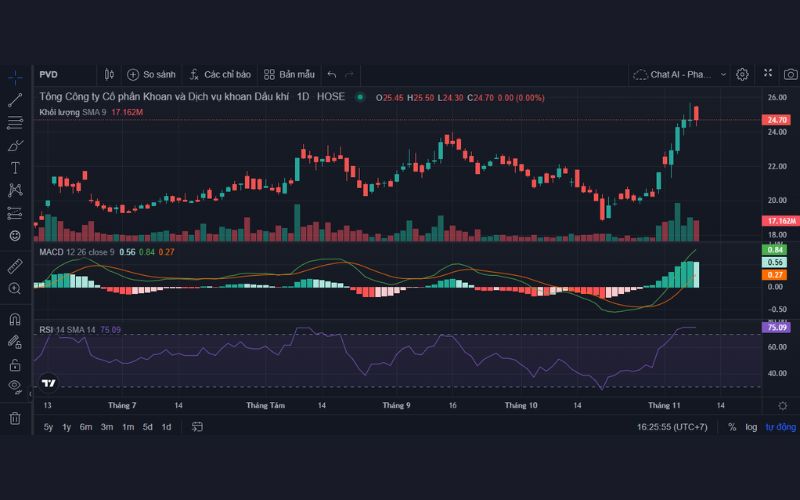800x500 pixels.
Task: Activate the ruler measure tool
Action: 15,266
